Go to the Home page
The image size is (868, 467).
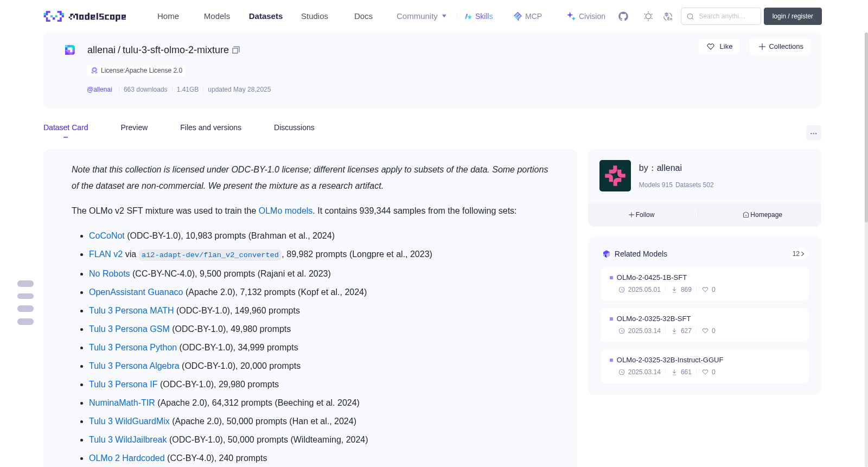168,16
